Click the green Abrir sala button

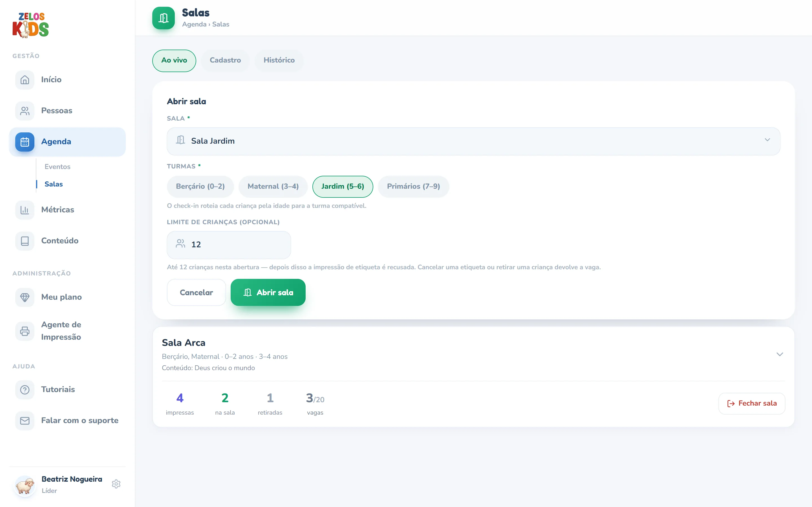tap(268, 292)
